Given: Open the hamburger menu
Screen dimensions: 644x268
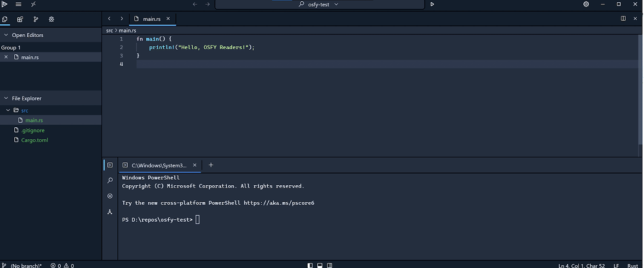Looking at the screenshot, I should [x=18, y=4].
